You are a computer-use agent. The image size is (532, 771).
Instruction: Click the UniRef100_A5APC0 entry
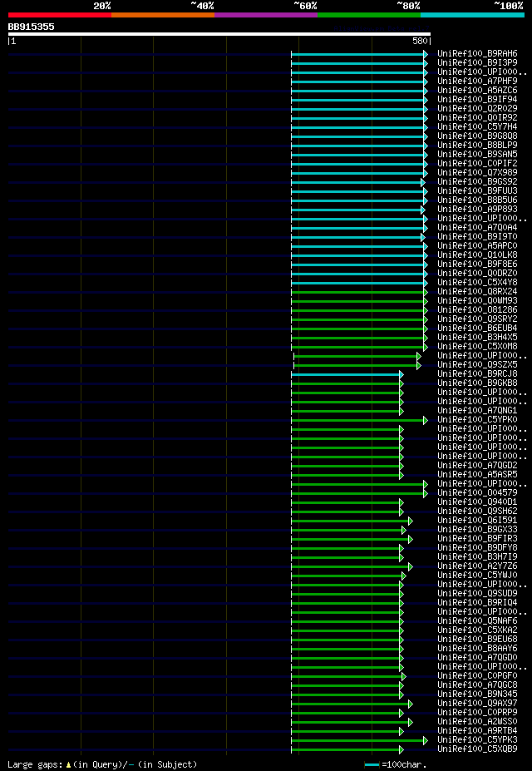point(477,246)
